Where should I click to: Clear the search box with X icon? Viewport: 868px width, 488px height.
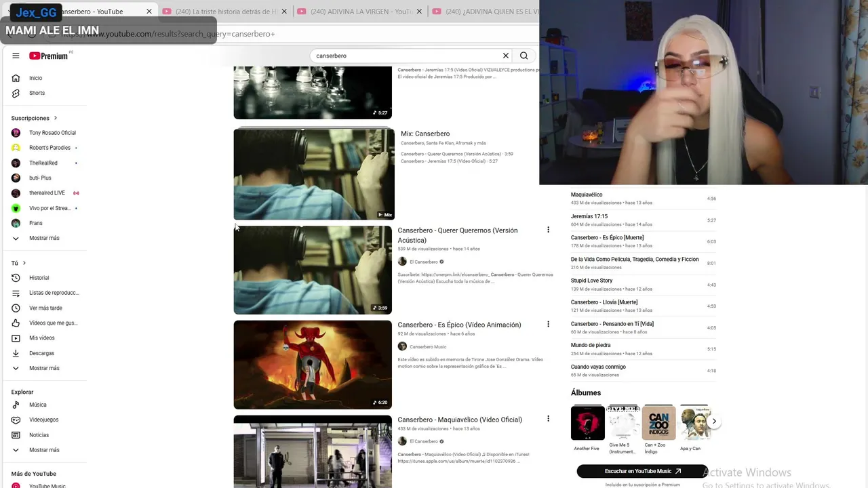[505, 56]
